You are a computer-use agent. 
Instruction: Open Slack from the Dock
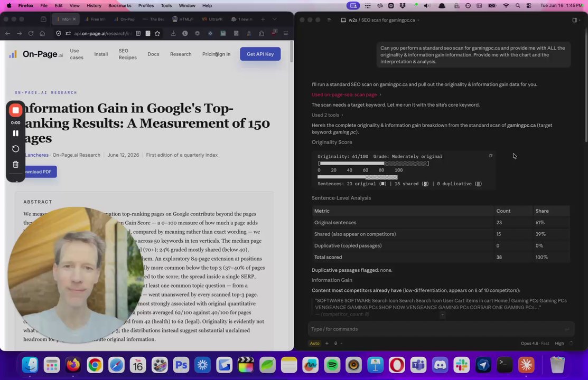461,365
